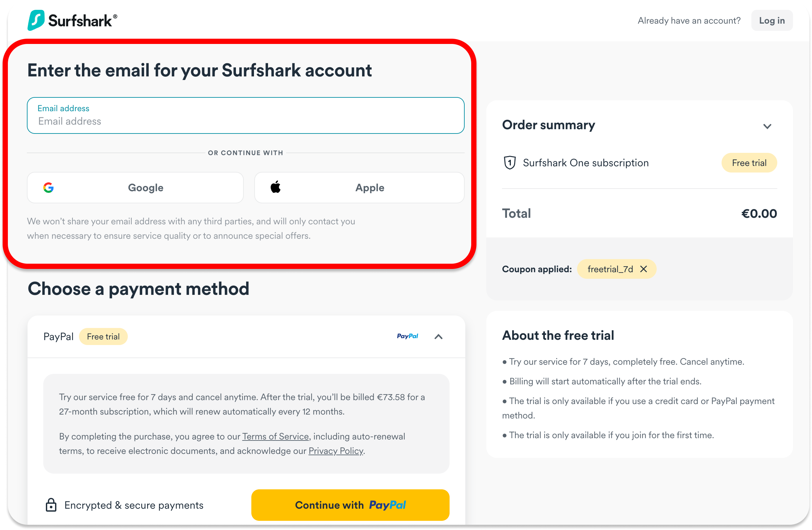Click the padlock secure payments icon
This screenshot has height=530, width=812.
pyautogui.click(x=51, y=505)
